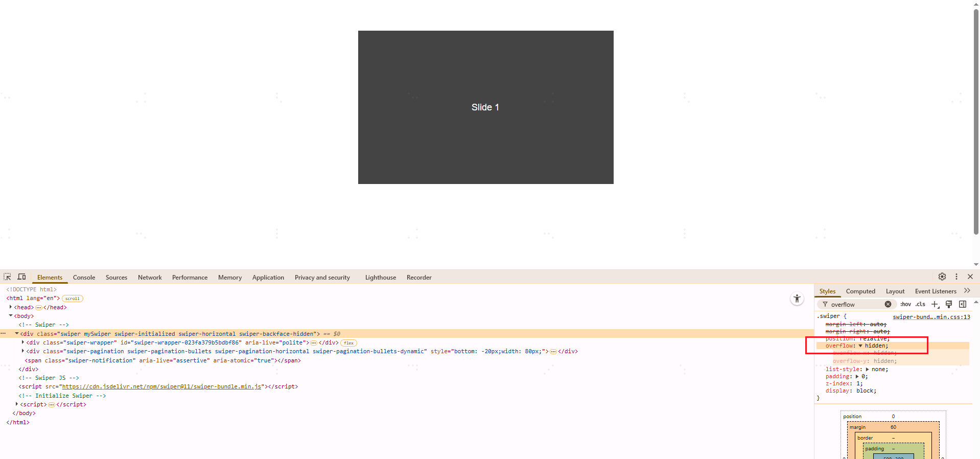The width and height of the screenshot is (980, 459).
Task: Open the swiper-bundle.min.css:13 source link
Action: tap(931, 317)
